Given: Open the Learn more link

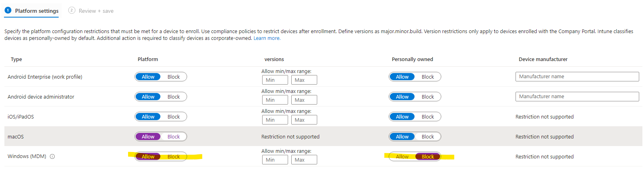Looking at the screenshot, I should click(267, 38).
